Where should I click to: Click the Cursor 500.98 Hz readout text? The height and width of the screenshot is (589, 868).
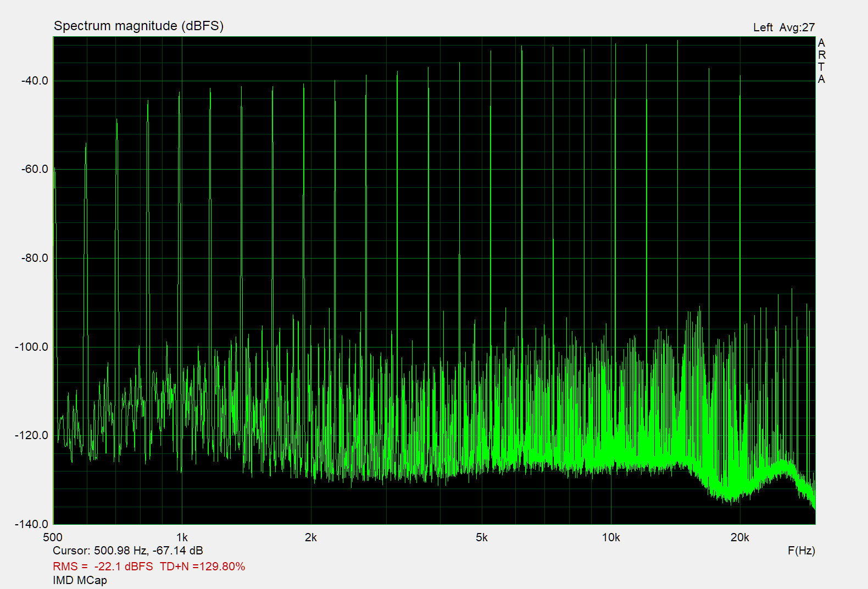pyautogui.click(x=127, y=551)
